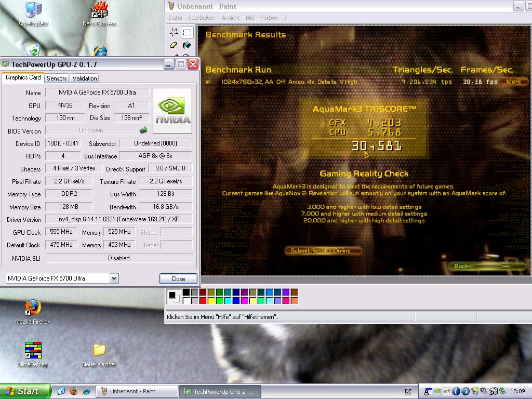
Task: Click the locked window tray icon
Action: click(x=428, y=392)
